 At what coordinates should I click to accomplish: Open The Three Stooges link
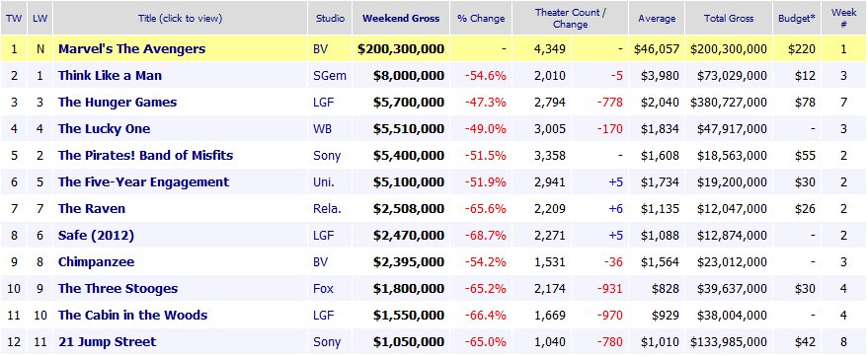118,289
